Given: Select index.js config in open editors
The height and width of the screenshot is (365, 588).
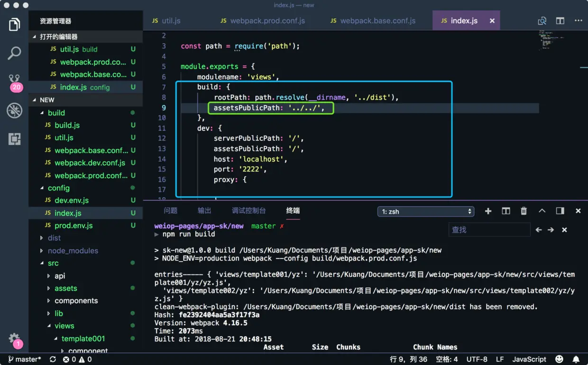Looking at the screenshot, I should coord(85,87).
